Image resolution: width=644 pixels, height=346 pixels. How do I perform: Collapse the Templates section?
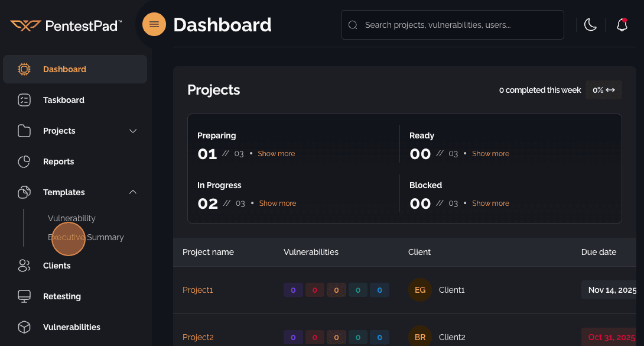[x=133, y=192]
